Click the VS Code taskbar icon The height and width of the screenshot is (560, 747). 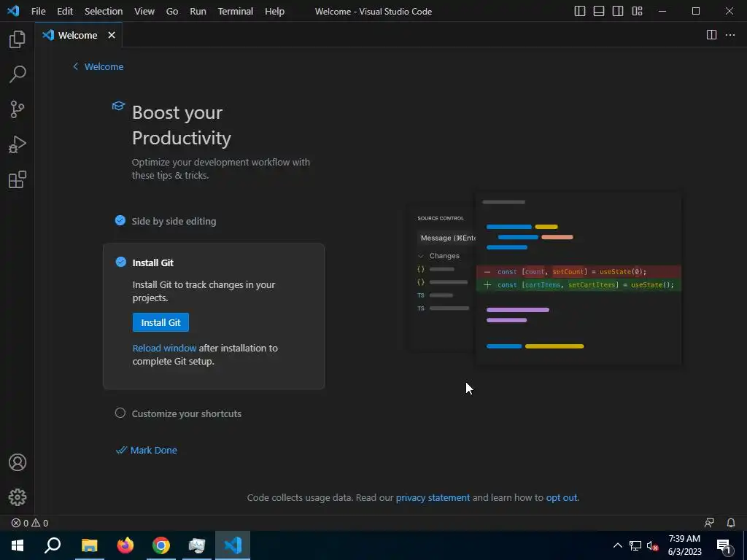click(233, 545)
